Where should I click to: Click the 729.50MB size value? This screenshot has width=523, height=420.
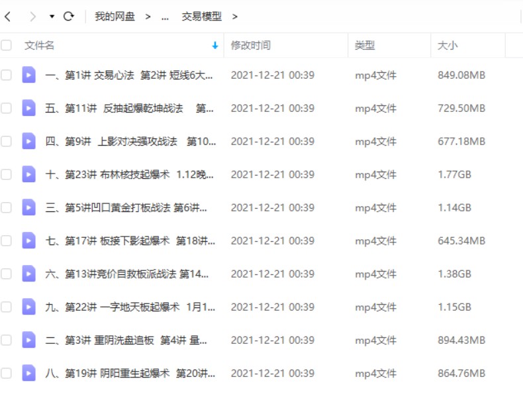[461, 108]
